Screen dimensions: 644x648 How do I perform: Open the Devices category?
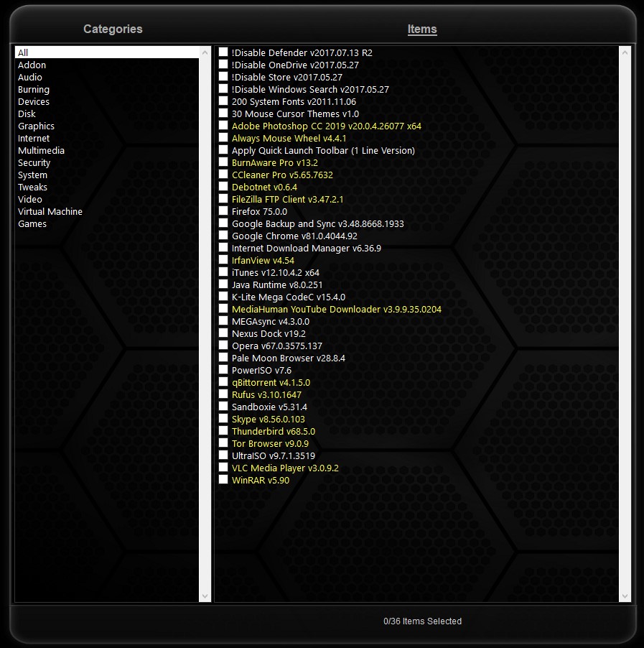[107, 102]
